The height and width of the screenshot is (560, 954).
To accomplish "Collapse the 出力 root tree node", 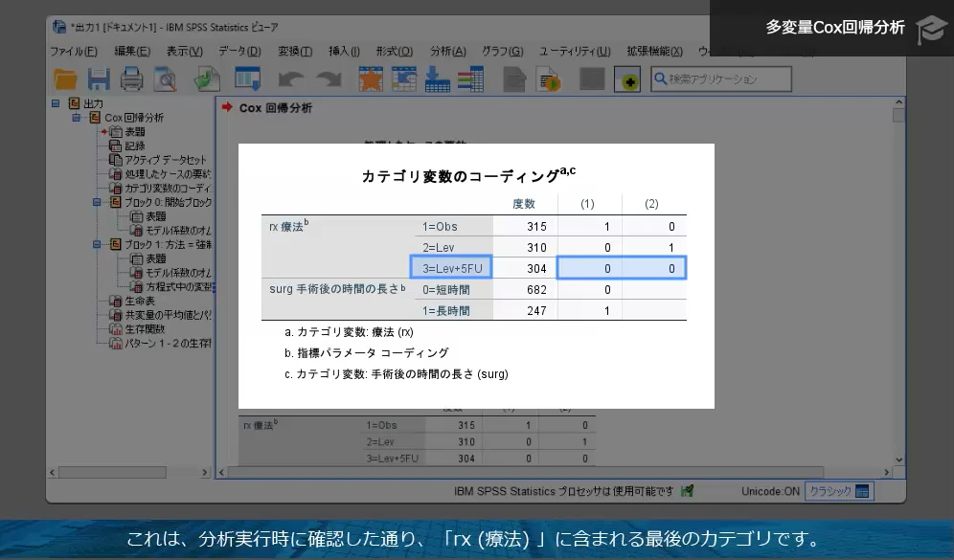I will point(56,103).
